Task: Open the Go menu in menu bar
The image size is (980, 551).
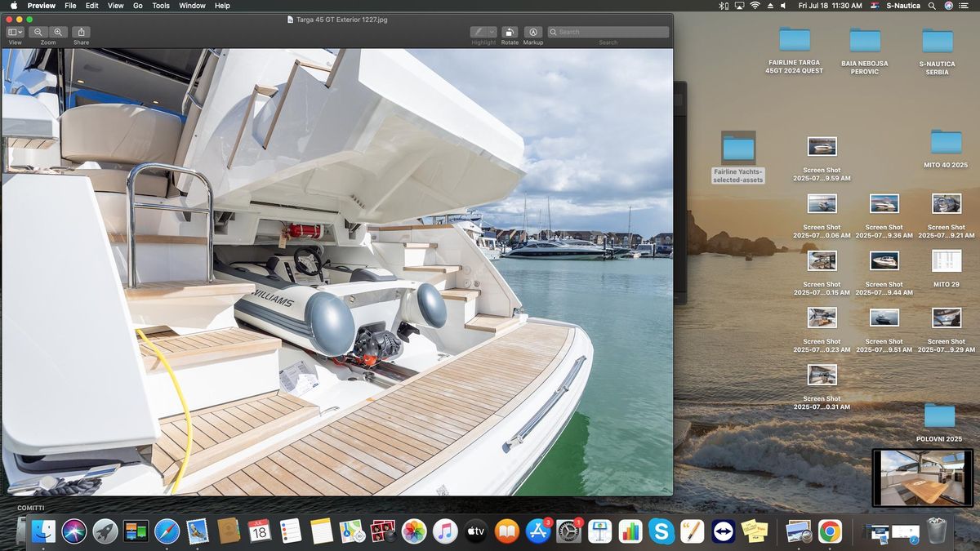Action: [138, 6]
